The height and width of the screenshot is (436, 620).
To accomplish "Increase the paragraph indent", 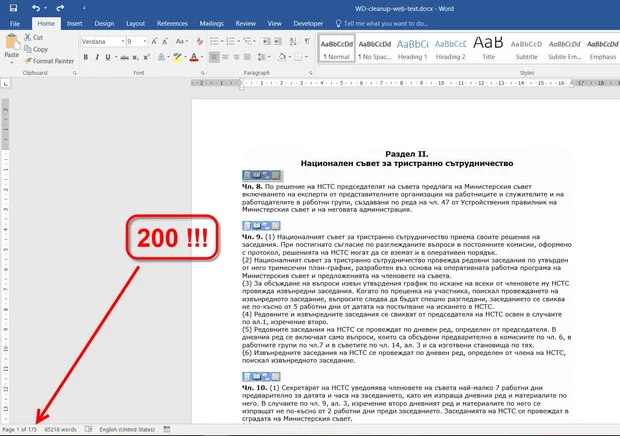I will click(x=278, y=42).
